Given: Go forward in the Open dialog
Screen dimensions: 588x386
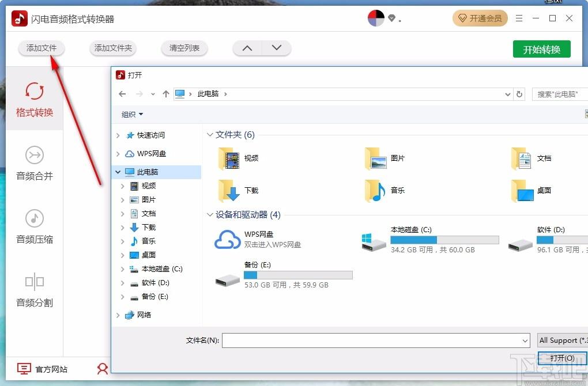Looking at the screenshot, I should tap(140, 94).
